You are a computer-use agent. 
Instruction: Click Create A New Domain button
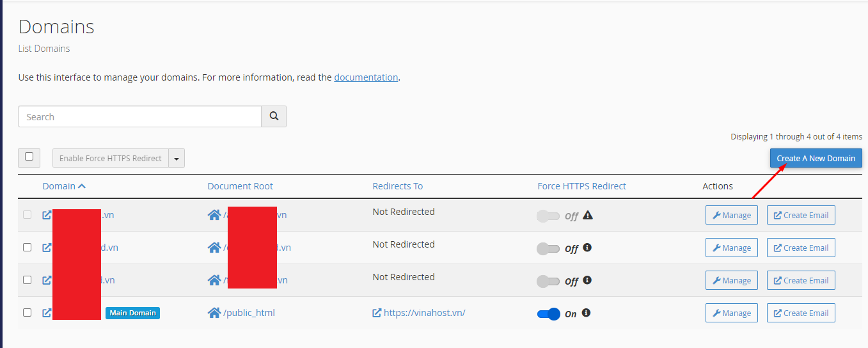(x=816, y=158)
